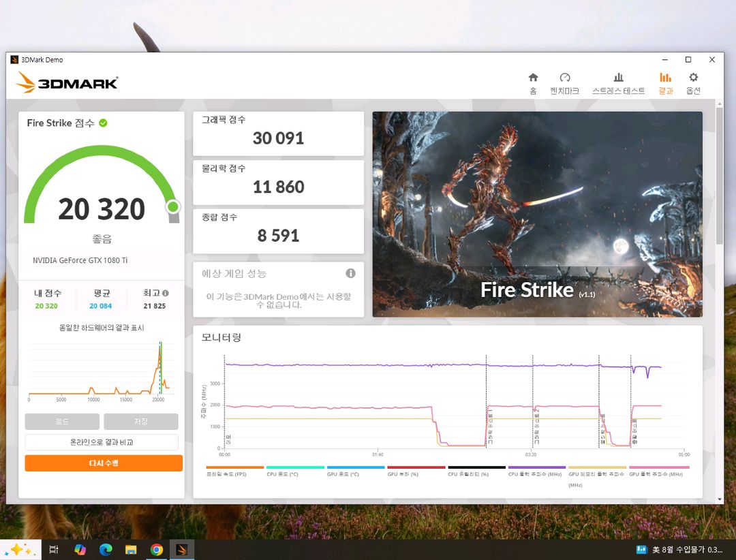Open Google Chrome from the taskbar
Screen dimensions: 736x560
157,550
